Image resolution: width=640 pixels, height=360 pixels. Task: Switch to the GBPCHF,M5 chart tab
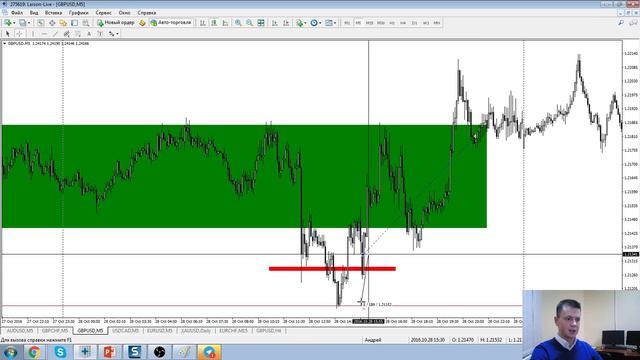click(x=55, y=331)
